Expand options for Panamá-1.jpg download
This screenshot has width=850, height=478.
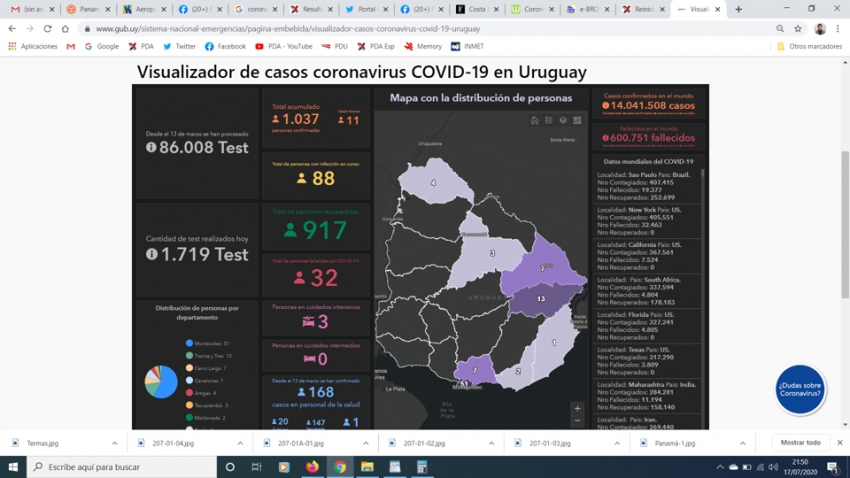tap(743, 443)
